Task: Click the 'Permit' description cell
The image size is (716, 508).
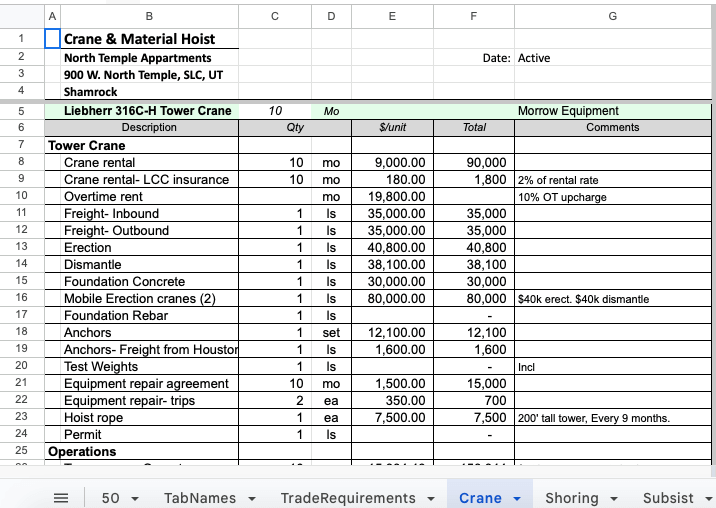Action: pos(149,434)
